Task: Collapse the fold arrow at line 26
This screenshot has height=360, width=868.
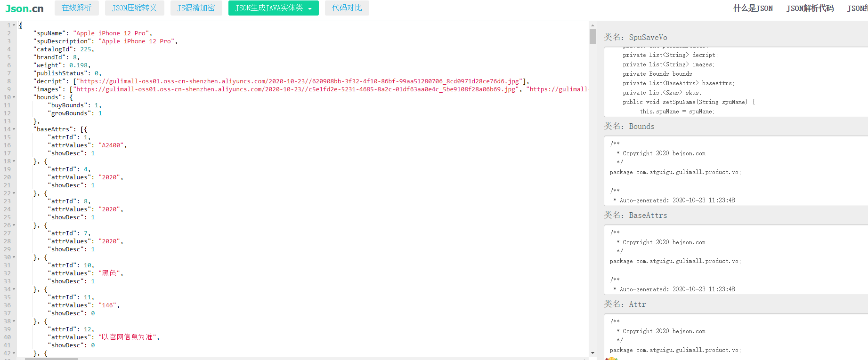Action: coord(14,225)
